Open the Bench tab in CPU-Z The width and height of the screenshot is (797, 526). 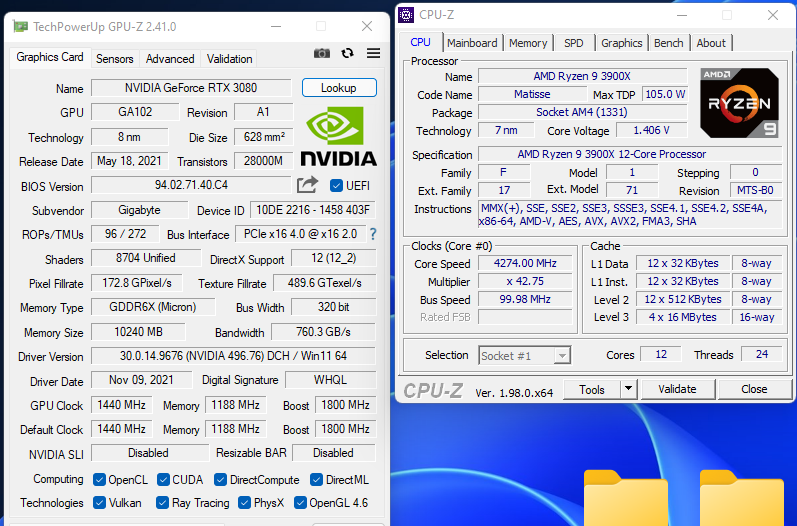point(668,43)
